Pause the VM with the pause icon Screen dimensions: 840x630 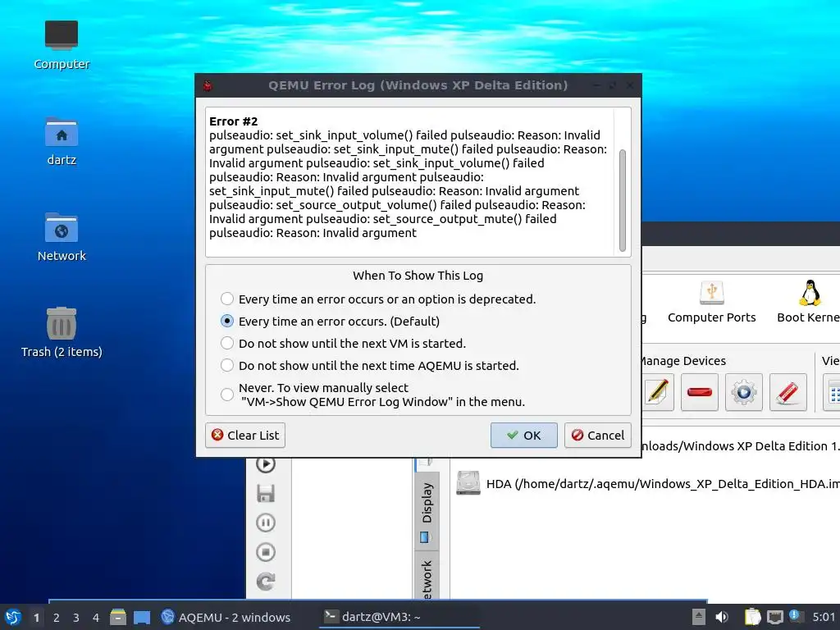point(266,523)
